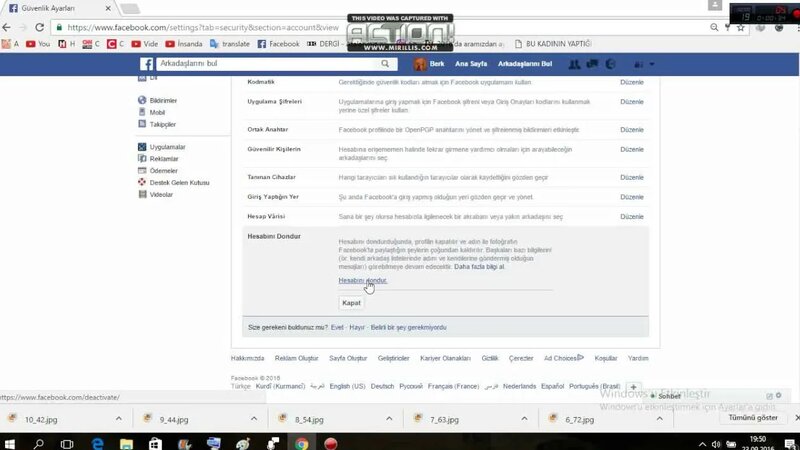
Task: Click Daha fazla bilgi al link
Action: coord(479,267)
